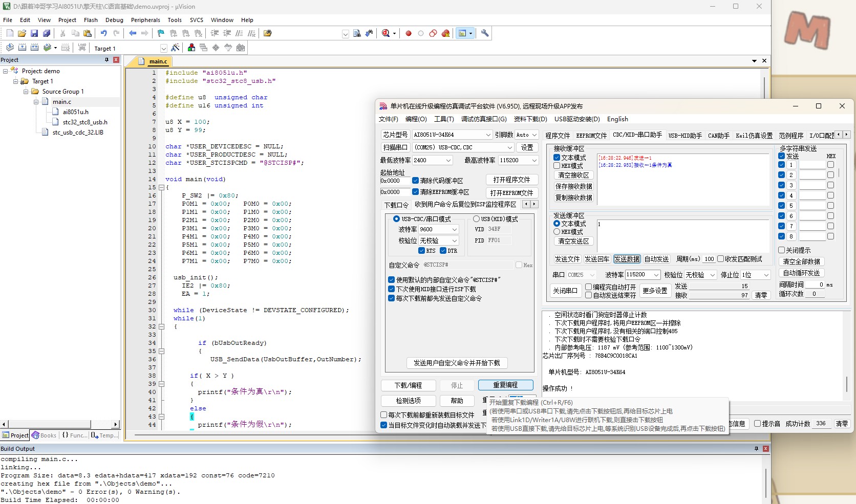This screenshot has width=856, height=504.
Task: Enable the receive buffer HEX模式 checkbox
Action: tap(557, 166)
